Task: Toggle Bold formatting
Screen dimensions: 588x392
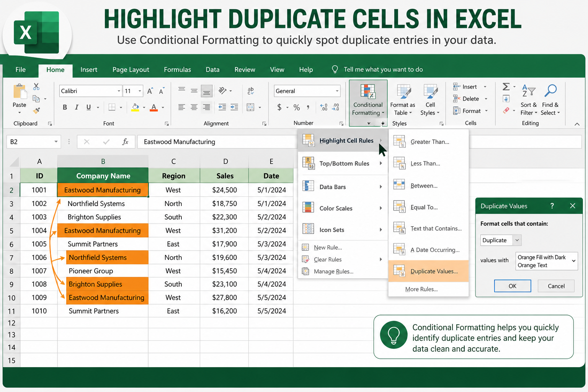Action: (65, 107)
